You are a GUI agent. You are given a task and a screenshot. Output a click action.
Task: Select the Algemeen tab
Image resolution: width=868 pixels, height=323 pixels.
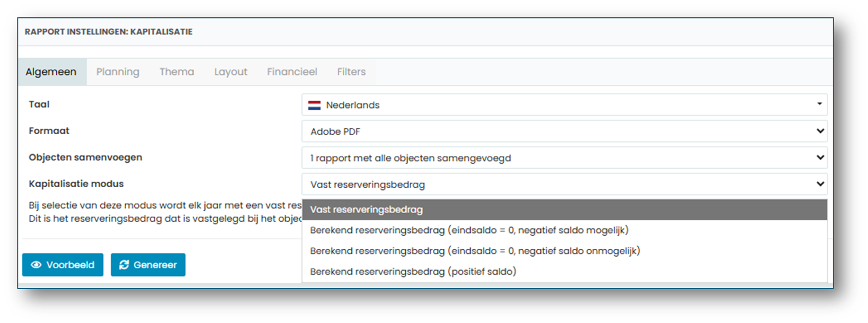pos(51,72)
